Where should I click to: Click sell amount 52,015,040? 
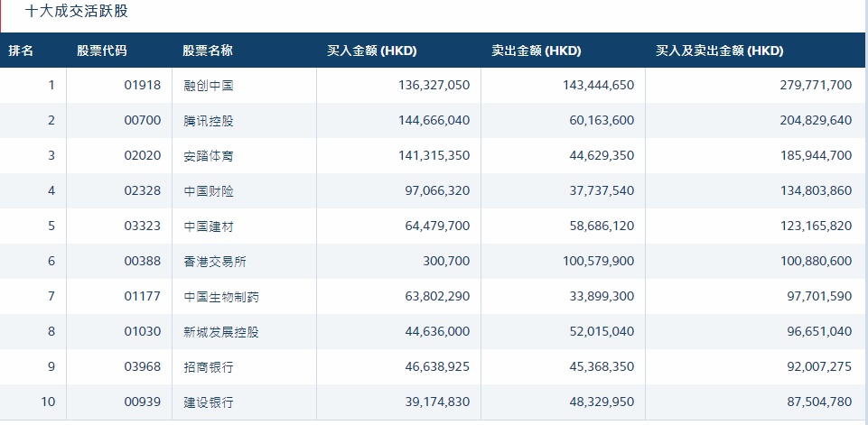[602, 331]
